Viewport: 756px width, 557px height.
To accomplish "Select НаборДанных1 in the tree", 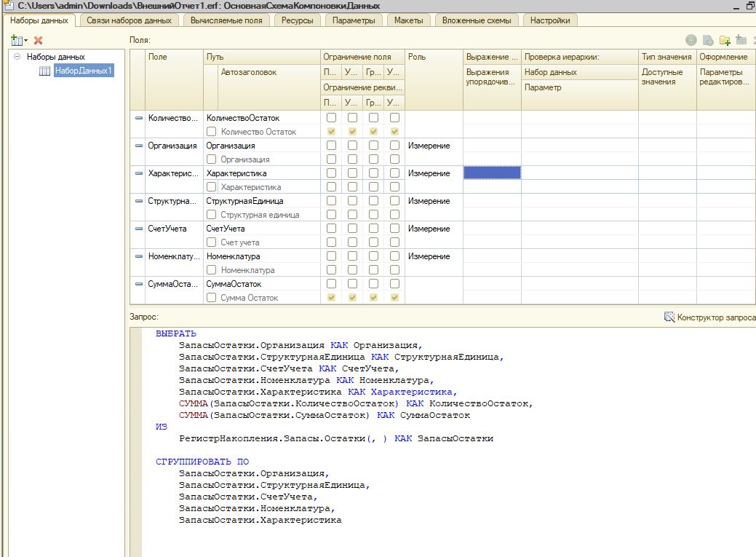I will pyautogui.click(x=84, y=71).
